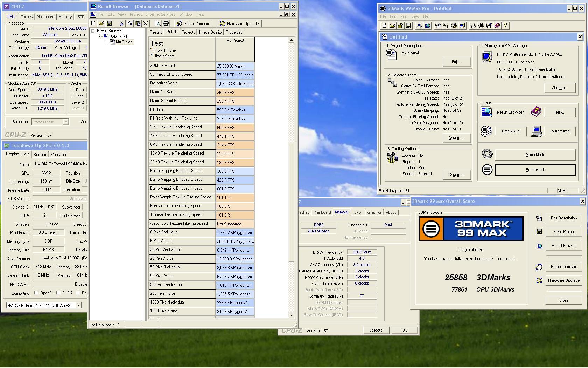Open File menu in 3DMark 99 window
Image resolution: width=588 pixels, height=368 pixels.
pyautogui.click(x=383, y=16)
